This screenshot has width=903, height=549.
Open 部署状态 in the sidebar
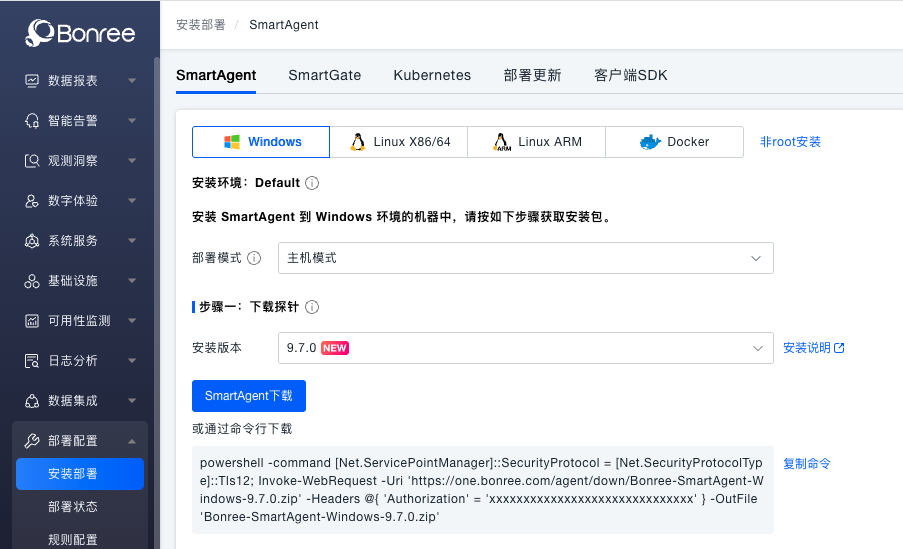tap(73, 507)
